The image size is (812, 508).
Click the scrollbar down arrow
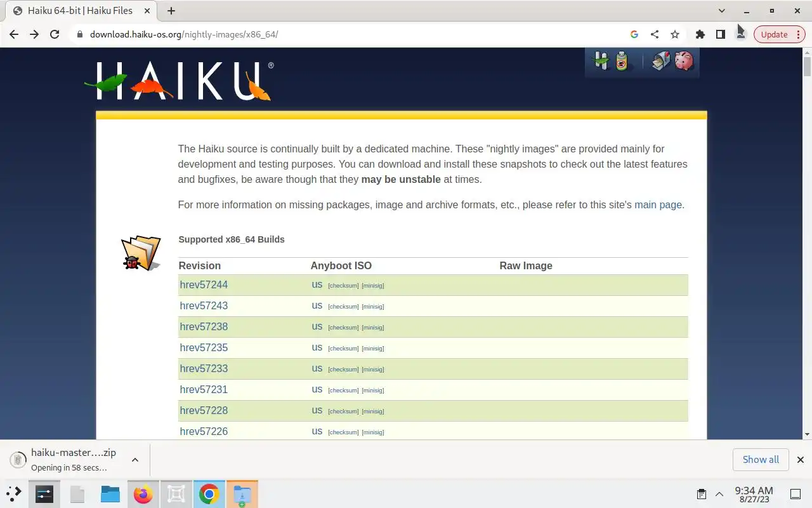tap(807, 434)
